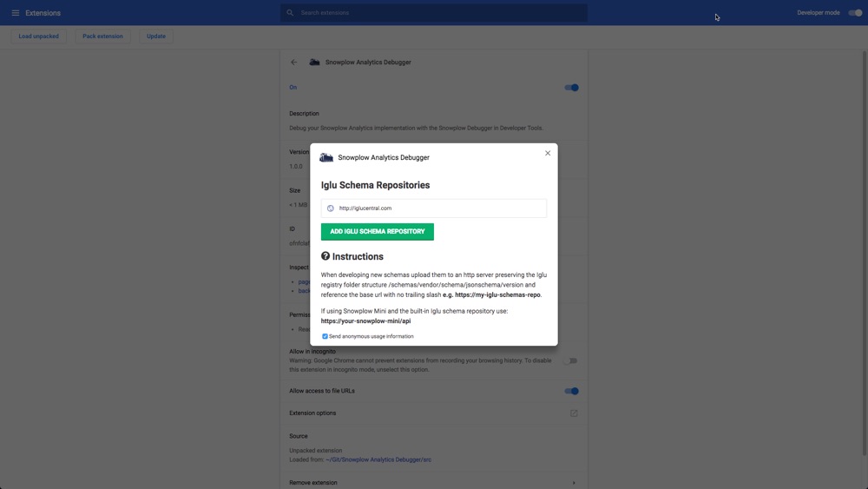Viewport: 868px width, 489px height.
Task: Uncheck Send anonymous usage information
Action: pos(325,336)
